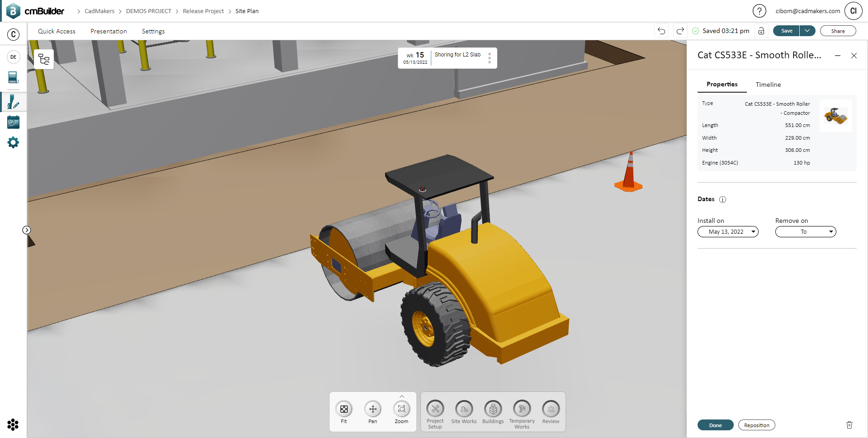Image resolution: width=868 pixels, height=438 pixels.
Task: Open the CI user avatar menu
Action: (x=853, y=11)
